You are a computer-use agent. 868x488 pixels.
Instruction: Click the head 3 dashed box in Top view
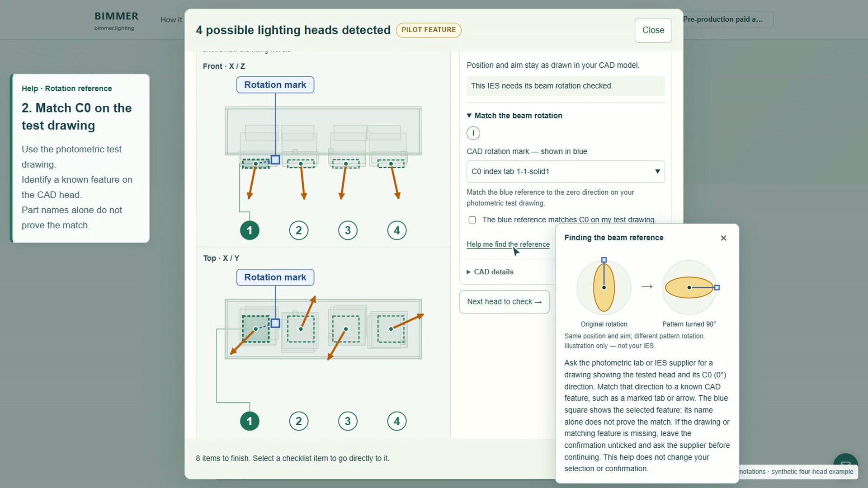346,329
